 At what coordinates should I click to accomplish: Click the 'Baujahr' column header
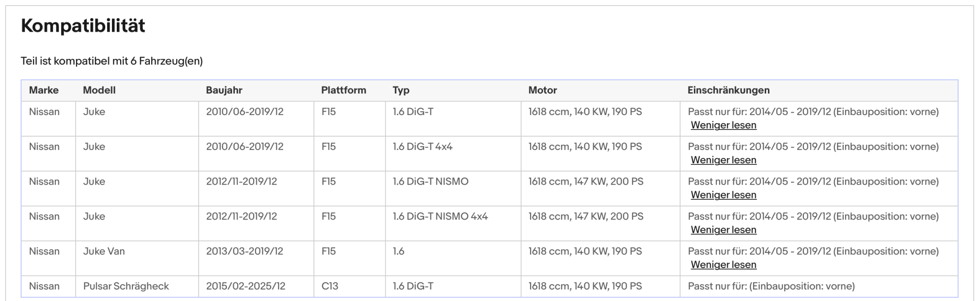point(224,90)
